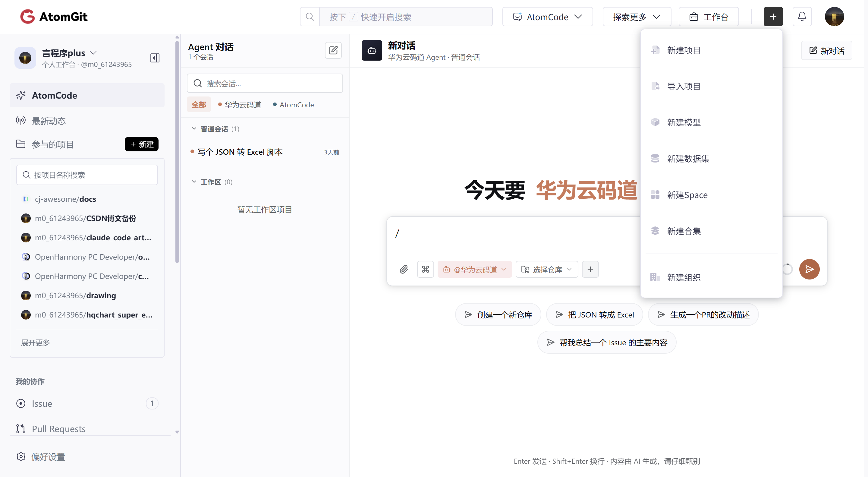Image resolution: width=868 pixels, height=477 pixels.
Task: Choose 新建组织 from the menu
Action: [711, 277]
